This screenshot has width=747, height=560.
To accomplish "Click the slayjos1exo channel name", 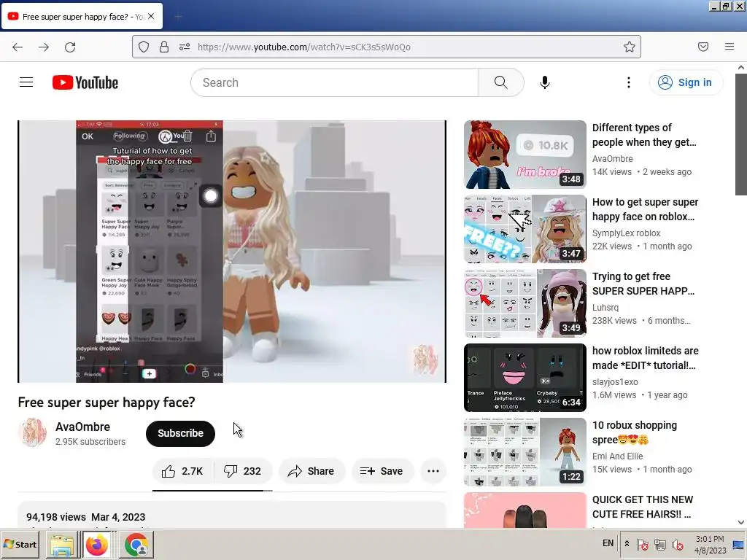I will (615, 381).
